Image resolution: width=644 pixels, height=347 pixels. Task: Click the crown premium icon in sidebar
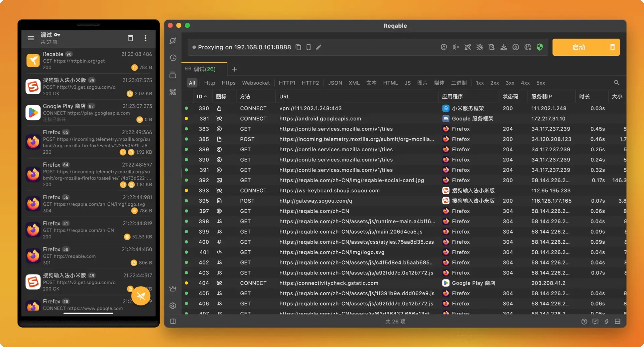173,289
